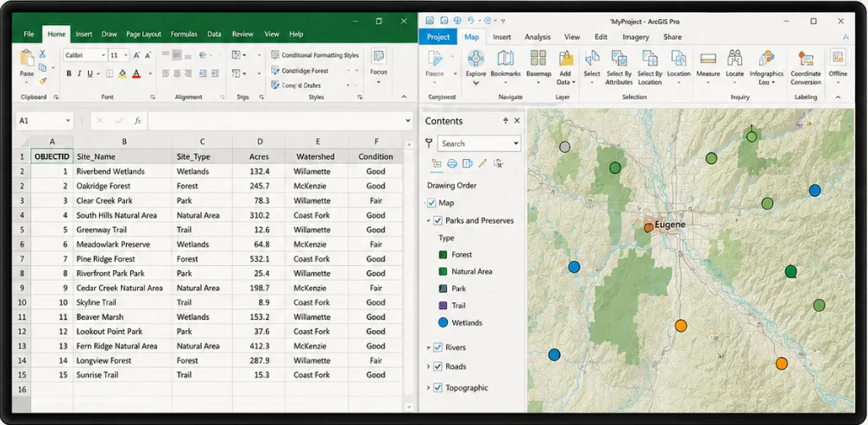Toggle Italic formatting in Excel
This screenshot has width=868, height=425.
pyautogui.click(x=79, y=73)
